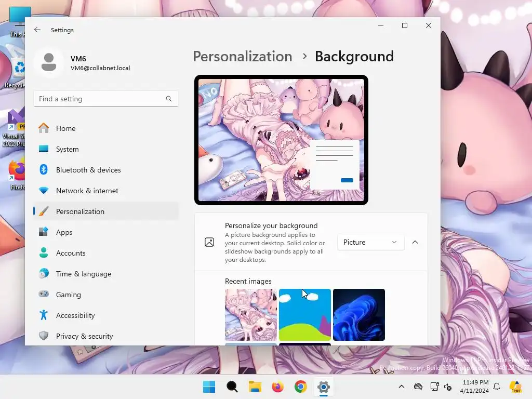This screenshot has width=532, height=399.
Task: Go to Bluetooth & devices settings
Action: [x=106, y=170]
